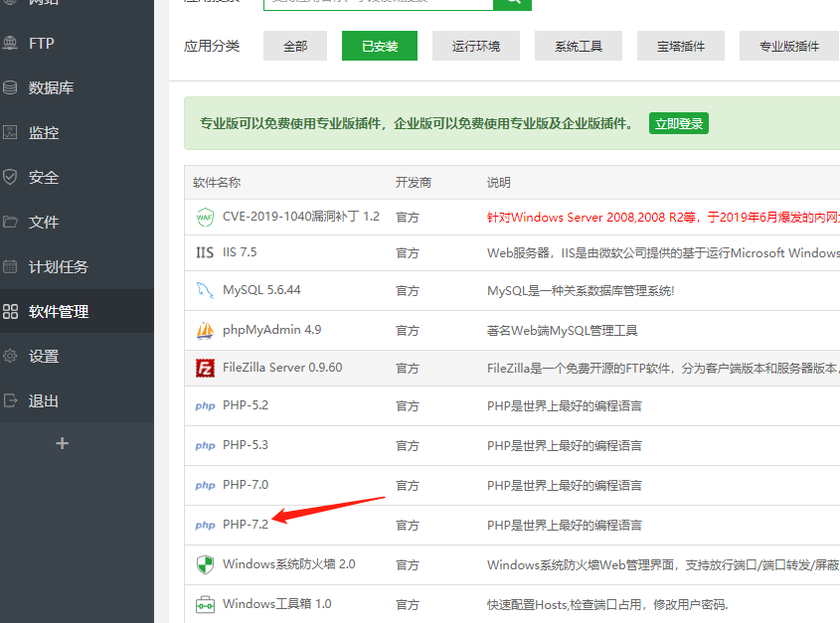Click the plus icon in sidebar
Image resolution: width=840 pixels, height=623 pixels.
click(x=63, y=443)
